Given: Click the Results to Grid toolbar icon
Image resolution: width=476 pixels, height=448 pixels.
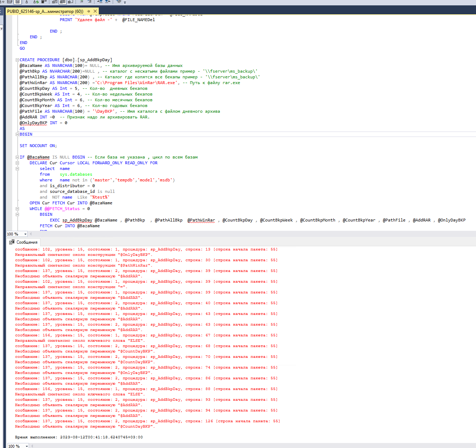Looking at the screenshot, I should coord(62,2).
